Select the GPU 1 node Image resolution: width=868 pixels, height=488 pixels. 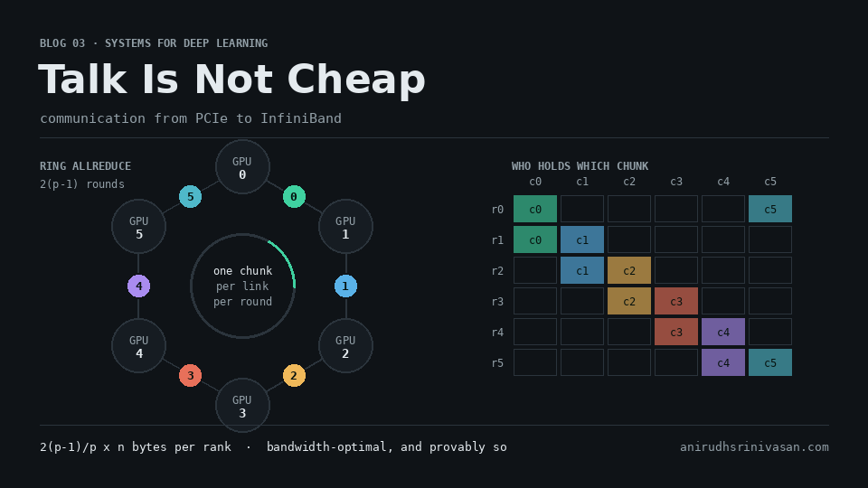click(x=346, y=226)
